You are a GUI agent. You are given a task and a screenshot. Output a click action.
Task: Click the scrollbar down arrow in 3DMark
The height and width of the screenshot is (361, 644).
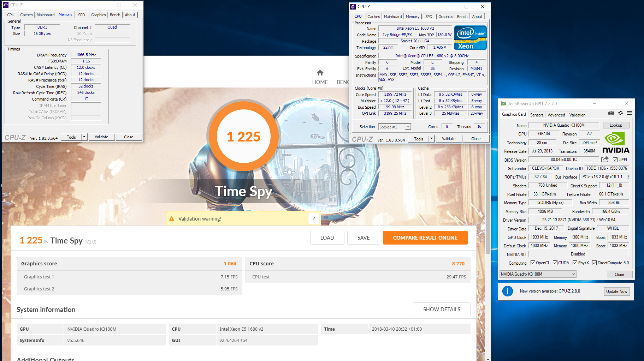(x=488, y=359)
